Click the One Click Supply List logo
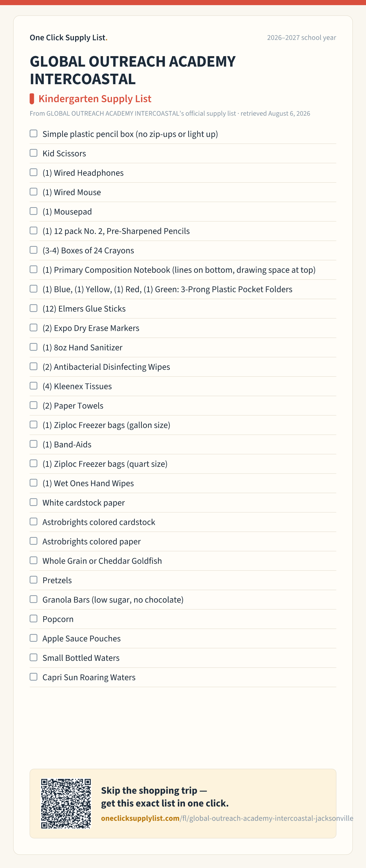 [68, 37]
